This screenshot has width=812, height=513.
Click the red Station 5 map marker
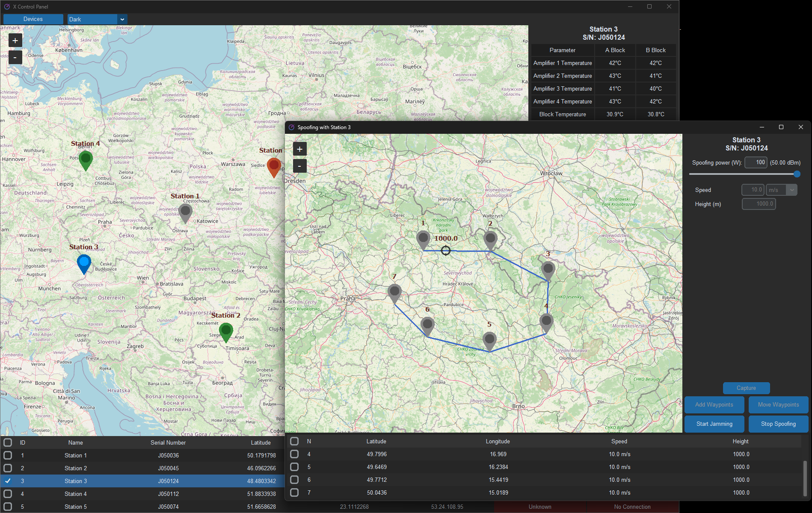274,167
